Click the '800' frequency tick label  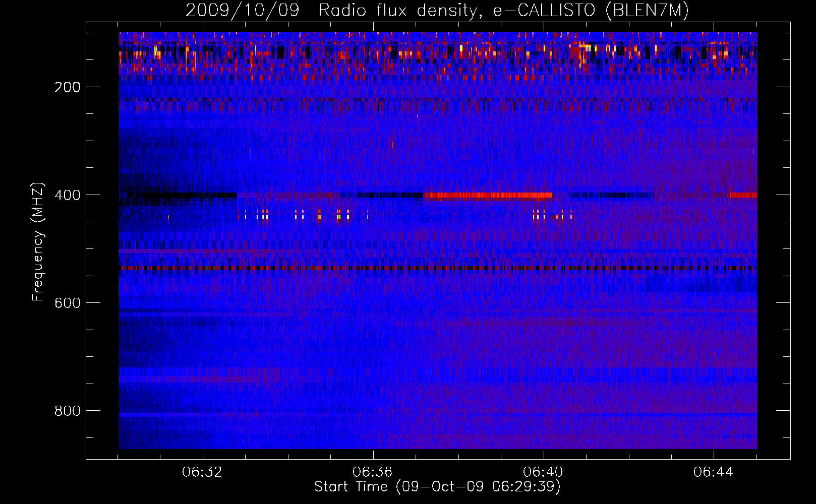click(x=68, y=411)
